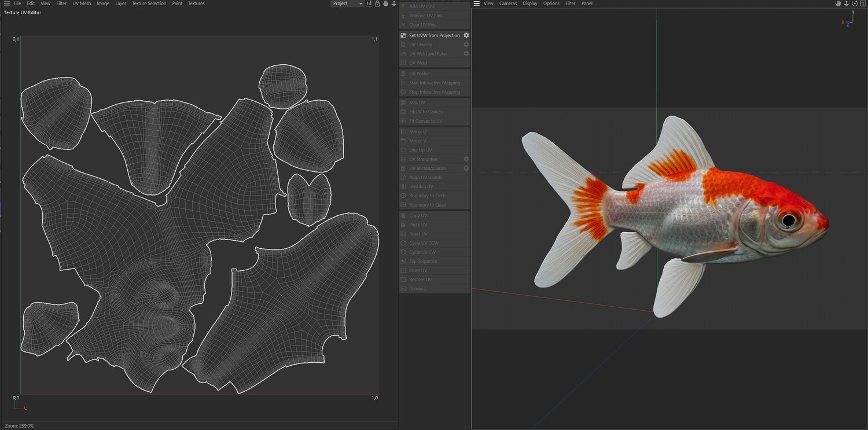Click the lock icon in UV editor header
The image size is (868, 430).
(377, 3)
